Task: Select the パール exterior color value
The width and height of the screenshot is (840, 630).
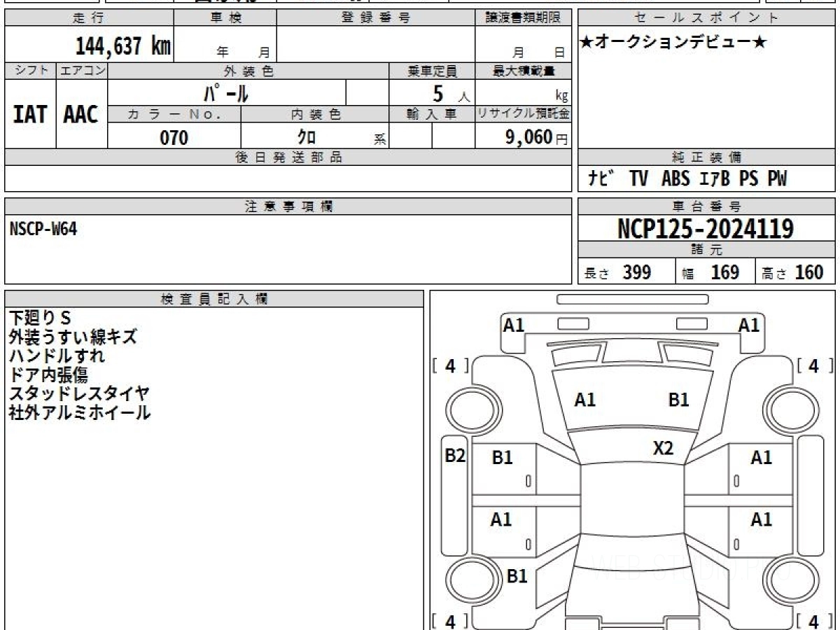Action: pos(226,93)
